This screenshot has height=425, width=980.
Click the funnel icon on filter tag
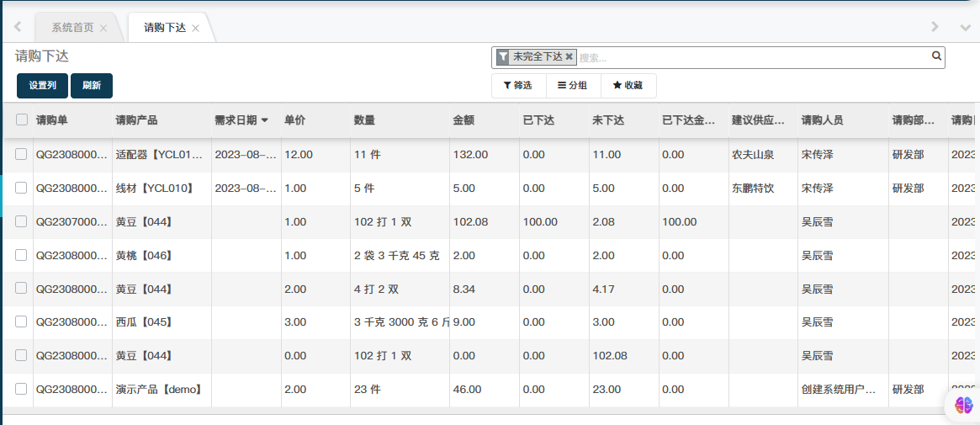point(503,57)
